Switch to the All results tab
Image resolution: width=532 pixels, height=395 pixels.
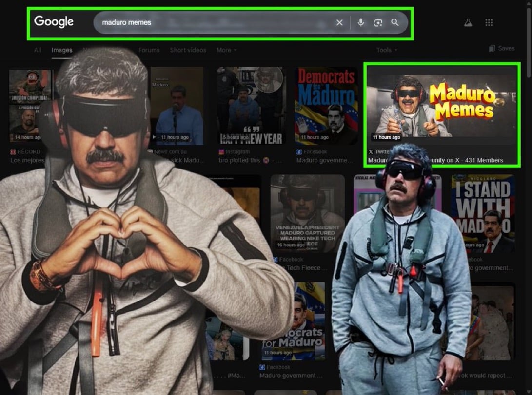(38, 50)
